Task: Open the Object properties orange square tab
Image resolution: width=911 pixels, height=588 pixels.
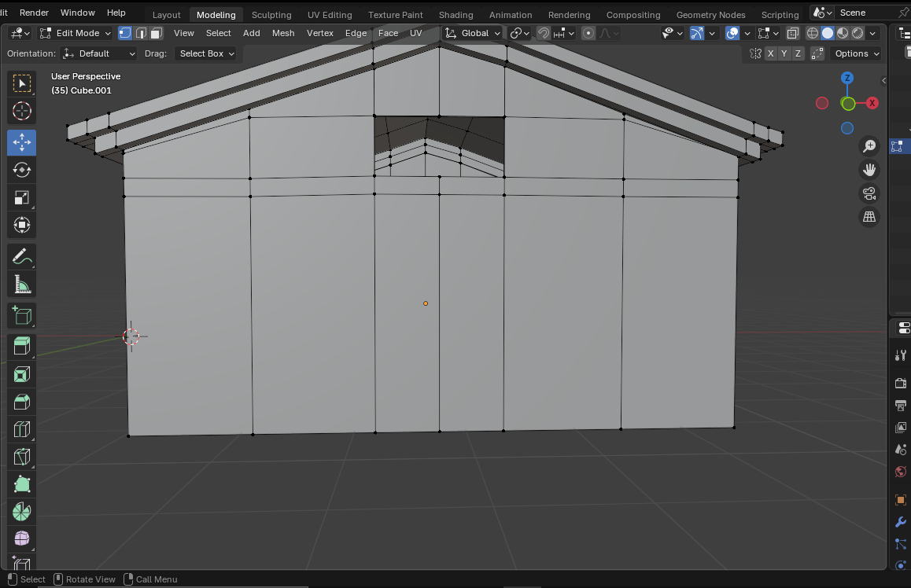Action: pyautogui.click(x=901, y=500)
